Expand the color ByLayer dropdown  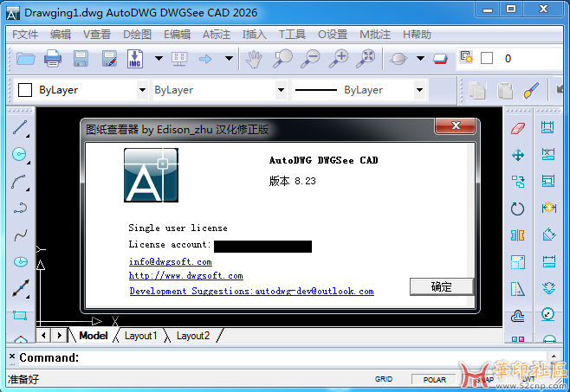pyautogui.click(x=142, y=90)
